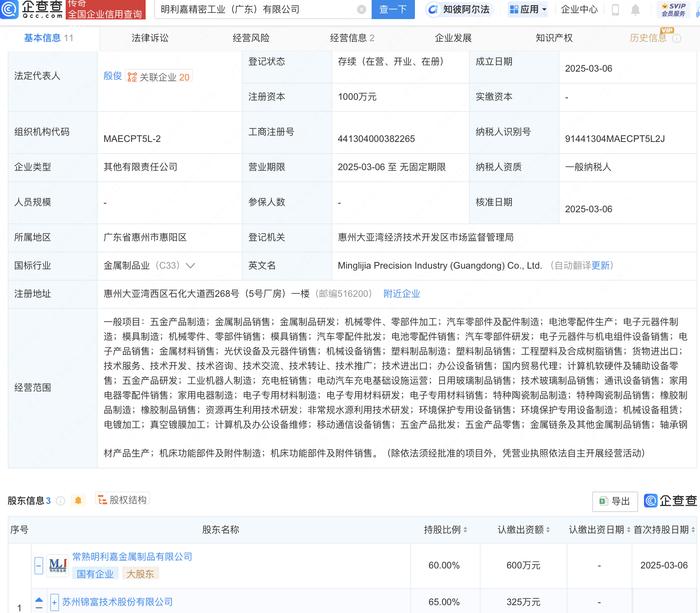Switch to the 经营风险 tab

pos(251,38)
